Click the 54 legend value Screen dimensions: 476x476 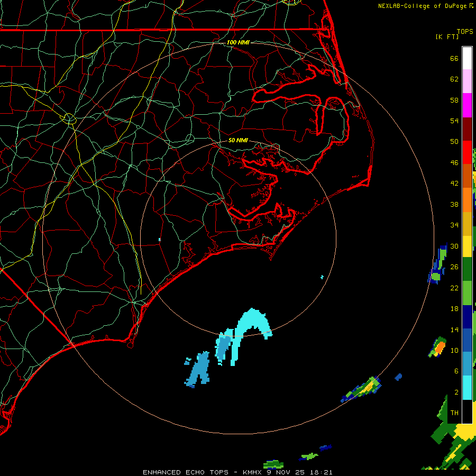[454, 121]
